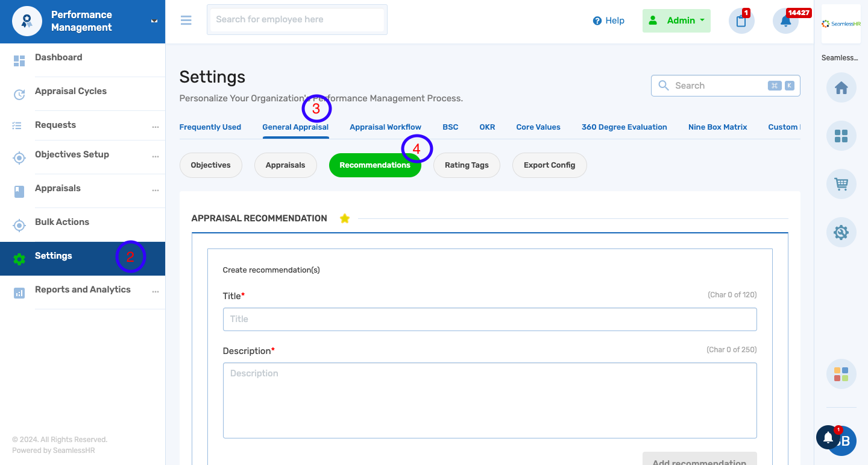Click inside the Title input field
Viewport: 868px width, 465px height.
[x=489, y=319]
